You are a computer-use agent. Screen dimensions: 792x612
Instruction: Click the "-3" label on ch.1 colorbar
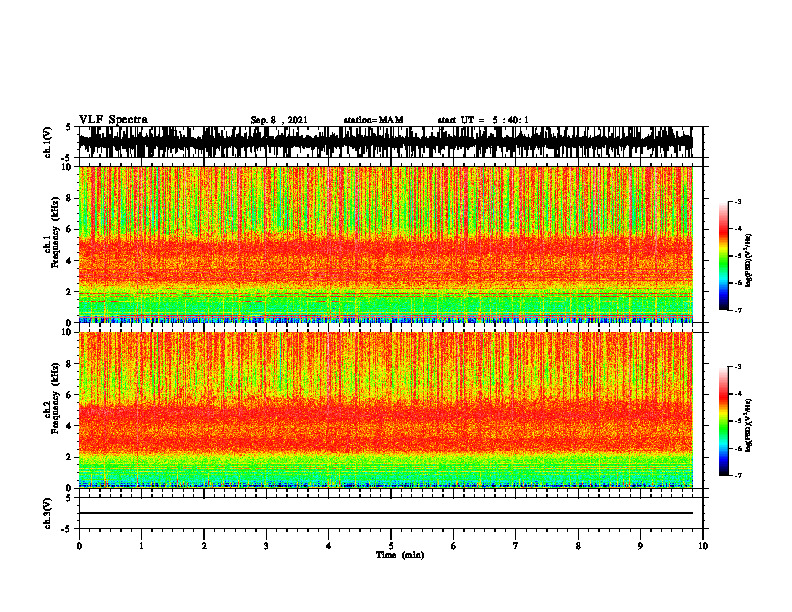(737, 202)
